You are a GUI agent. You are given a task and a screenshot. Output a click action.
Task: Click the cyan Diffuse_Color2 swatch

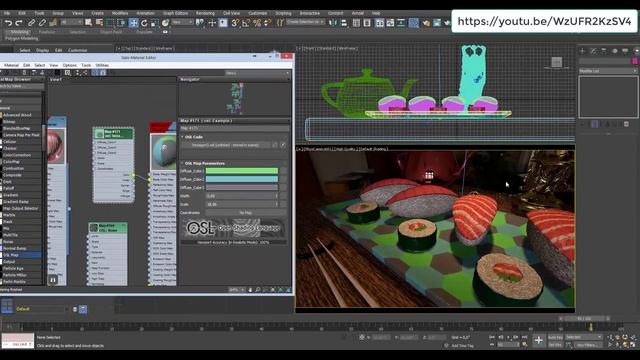242,179
